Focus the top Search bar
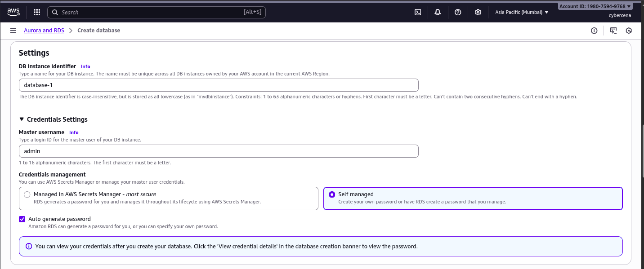This screenshot has width=644, height=269. 157,12
